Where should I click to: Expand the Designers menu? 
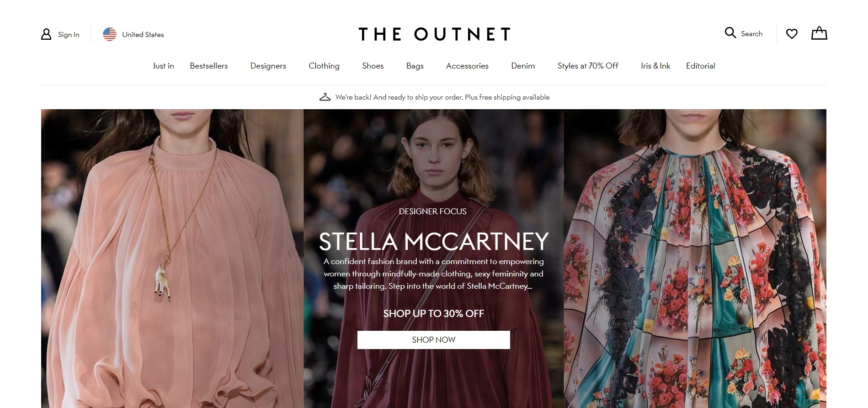click(268, 66)
